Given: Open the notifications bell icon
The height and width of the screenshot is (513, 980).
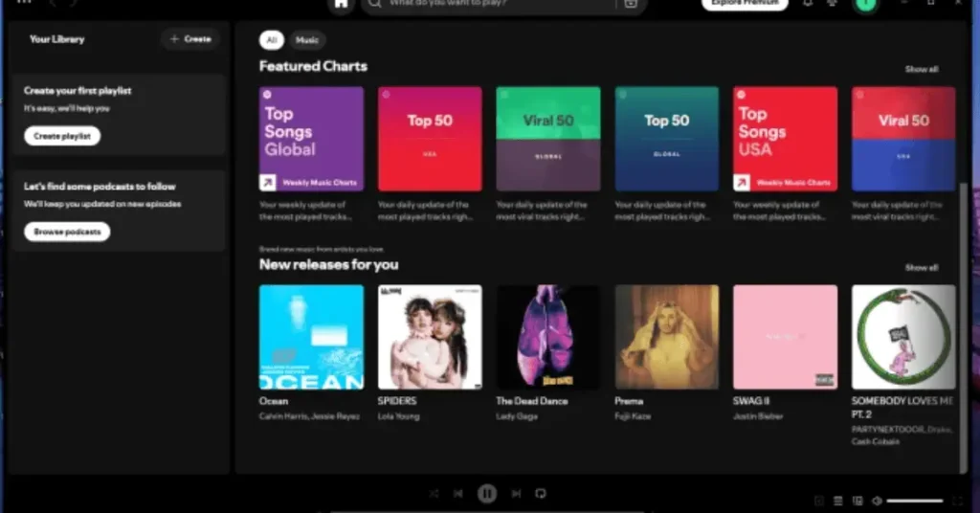Looking at the screenshot, I should tap(808, 3).
